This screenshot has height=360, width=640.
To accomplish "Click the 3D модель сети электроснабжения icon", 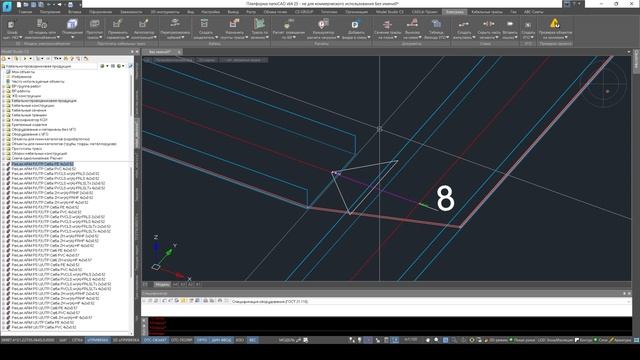I will click(x=42, y=24).
